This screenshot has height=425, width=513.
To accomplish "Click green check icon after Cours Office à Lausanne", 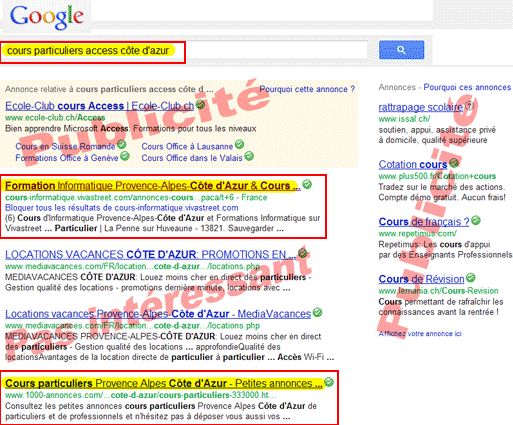I will coord(239,144).
